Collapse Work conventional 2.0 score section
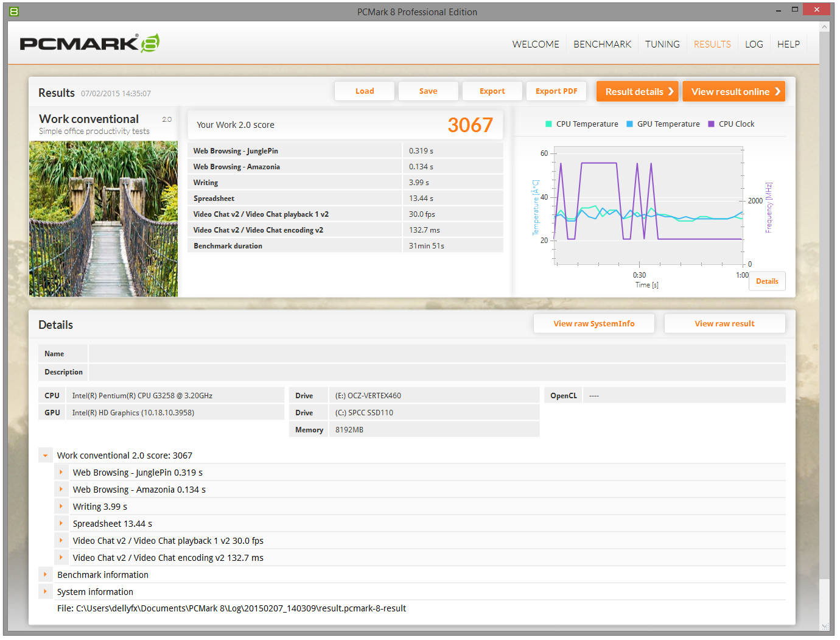The height and width of the screenshot is (640, 840). 45,455
